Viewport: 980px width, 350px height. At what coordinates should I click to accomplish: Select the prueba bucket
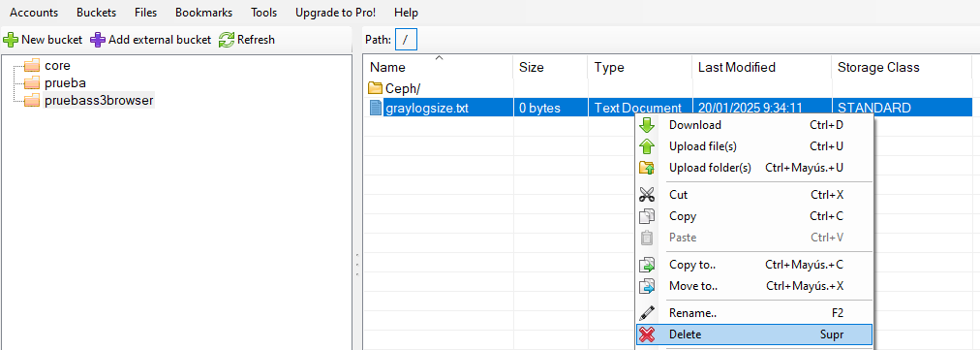(65, 82)
